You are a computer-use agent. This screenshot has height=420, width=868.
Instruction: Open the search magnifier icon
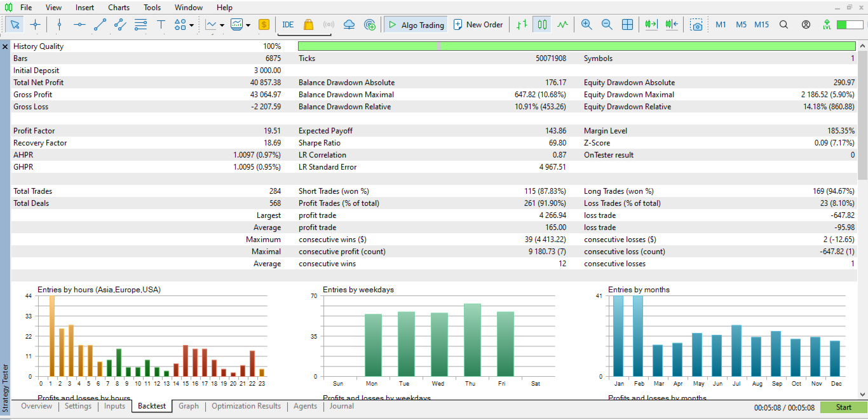(783, 25)
